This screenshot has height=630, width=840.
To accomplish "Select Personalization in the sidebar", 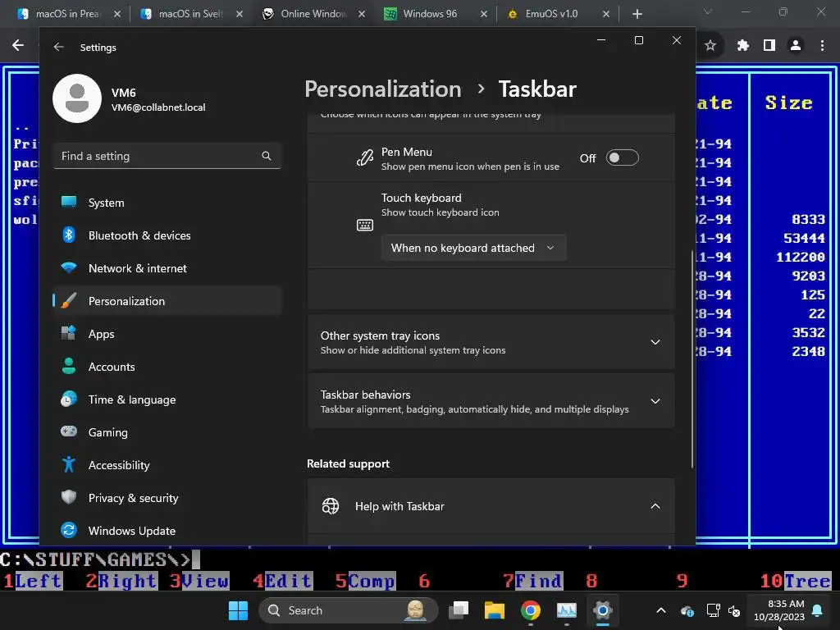I will click(x=167, y=301).
